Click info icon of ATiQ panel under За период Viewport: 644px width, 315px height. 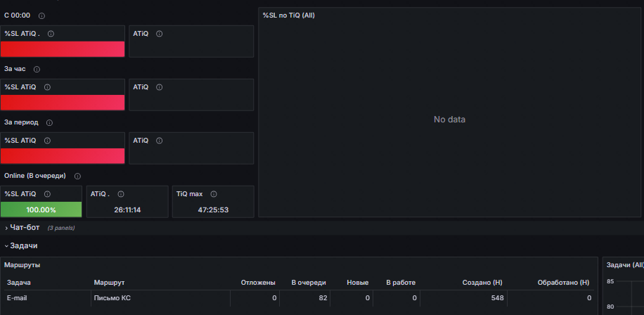(160, 141)
